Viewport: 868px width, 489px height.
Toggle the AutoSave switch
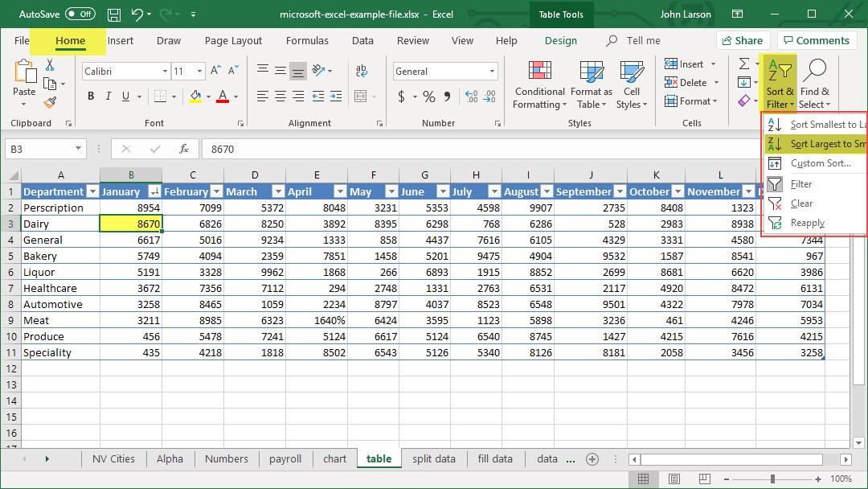[x=80, y=14]
